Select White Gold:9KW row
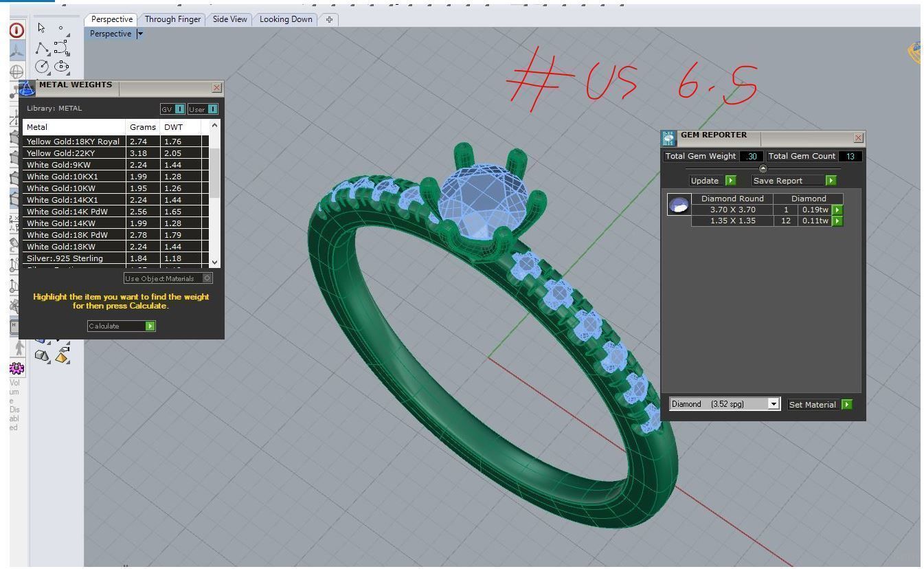 click(115, 164)
